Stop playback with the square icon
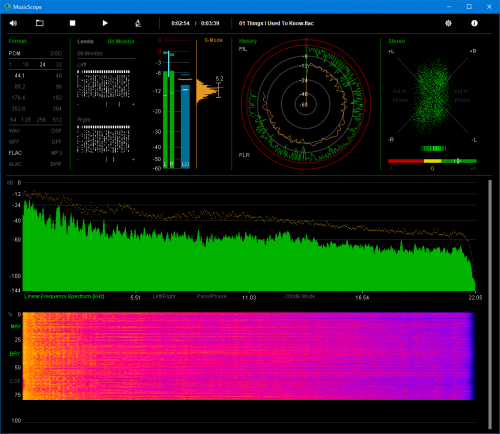500x434 pixels. coord(72,23)
